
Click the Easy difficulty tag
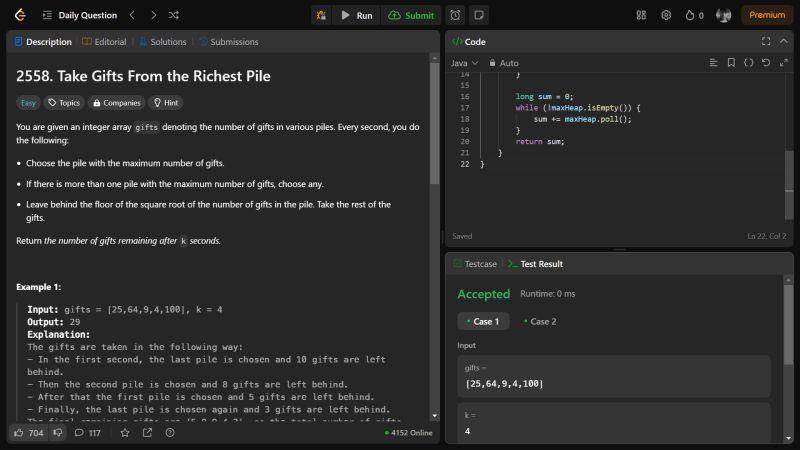pos(28,103)
